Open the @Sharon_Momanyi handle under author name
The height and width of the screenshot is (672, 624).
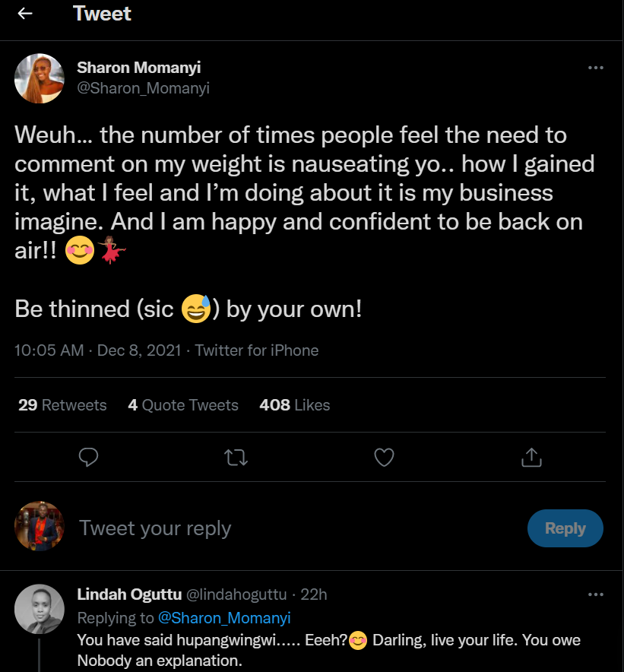tap(143, 88)
